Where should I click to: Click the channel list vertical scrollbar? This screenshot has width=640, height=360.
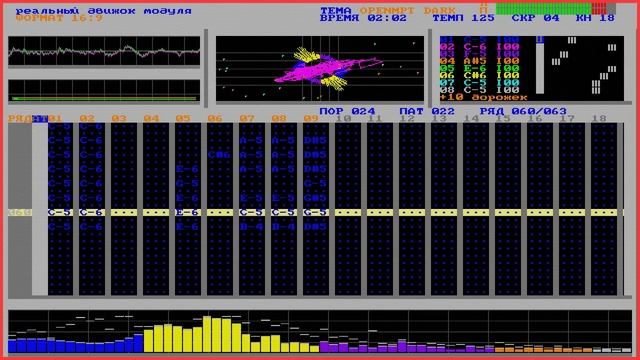click(540, 65)
